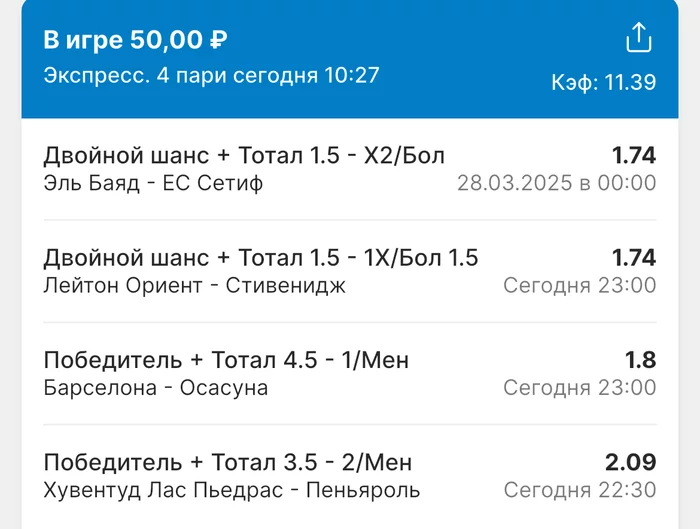This screenshot has width=700, height=529.
Task: Tap the Барселона start time Сегодня 23:00
Action: tap(579, 388)
